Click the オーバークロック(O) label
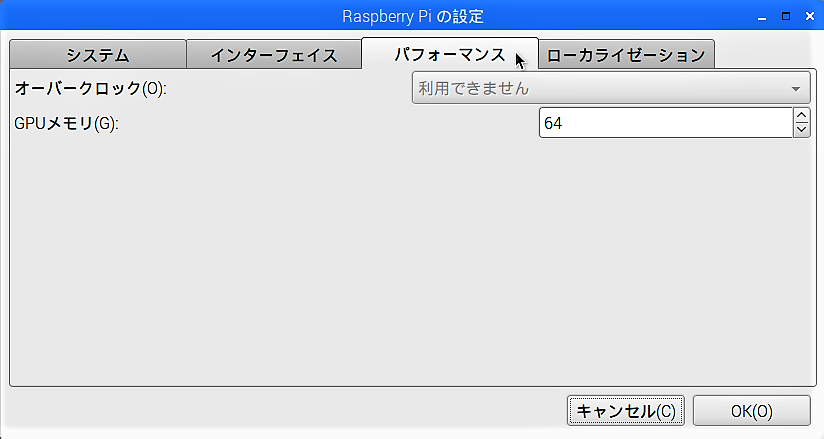 pyautogui.click(x=90, y=88)
